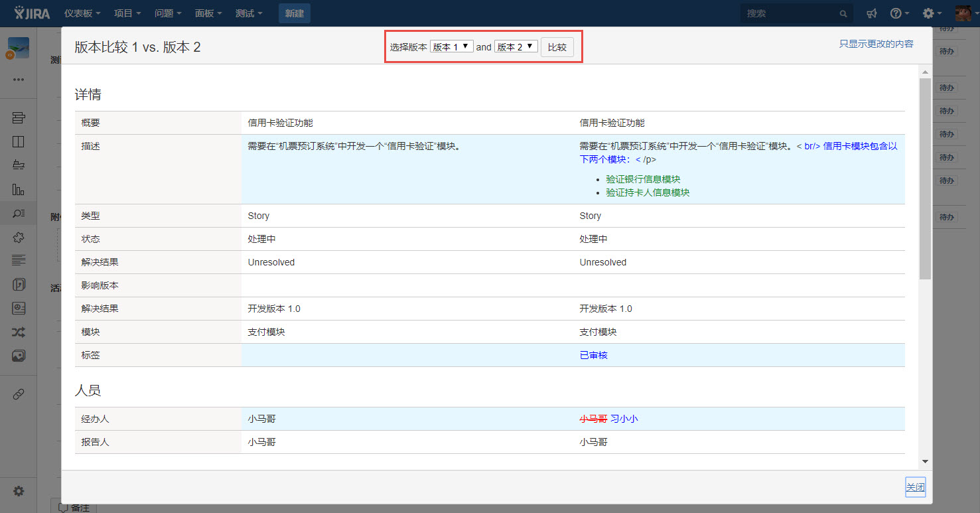
Task: Click the link chain shortcut icon in sidebar
Action: (19, 394)
